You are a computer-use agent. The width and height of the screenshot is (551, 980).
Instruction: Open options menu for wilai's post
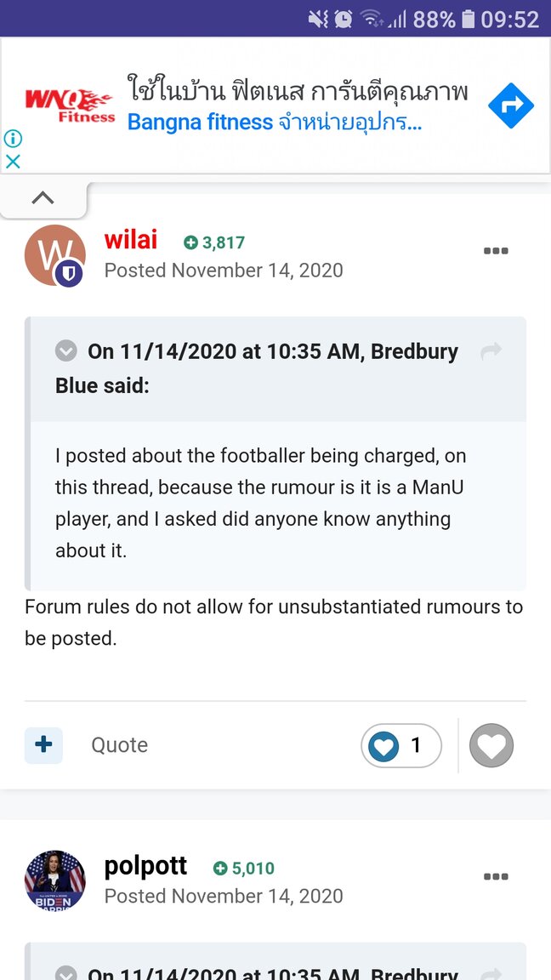click(x=496, y=251)
